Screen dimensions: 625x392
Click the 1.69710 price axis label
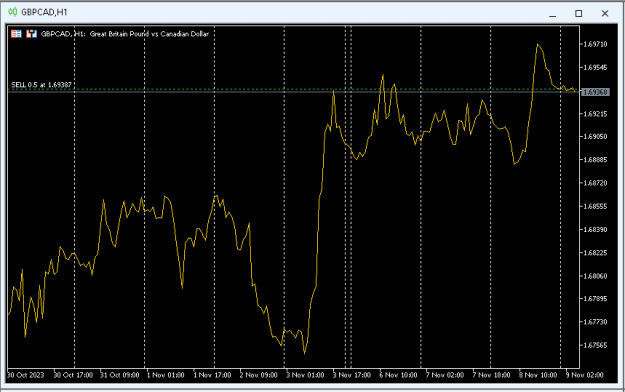tap(596, 44)
